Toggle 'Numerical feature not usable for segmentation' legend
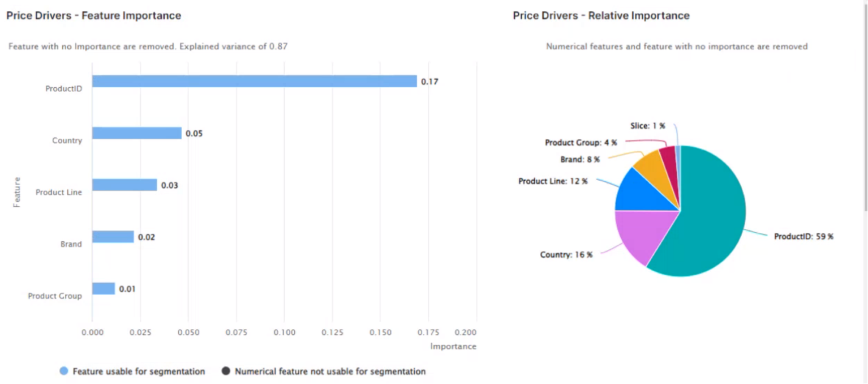Image resolution: width=868 pixels, height=384 pixels. 330,372
